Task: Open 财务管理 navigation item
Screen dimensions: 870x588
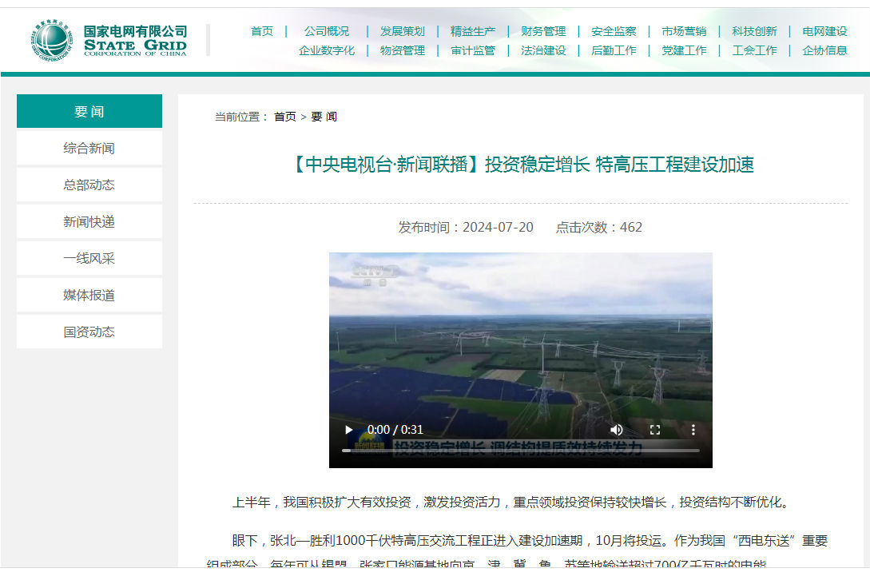Action: click(x=543, y=31)
